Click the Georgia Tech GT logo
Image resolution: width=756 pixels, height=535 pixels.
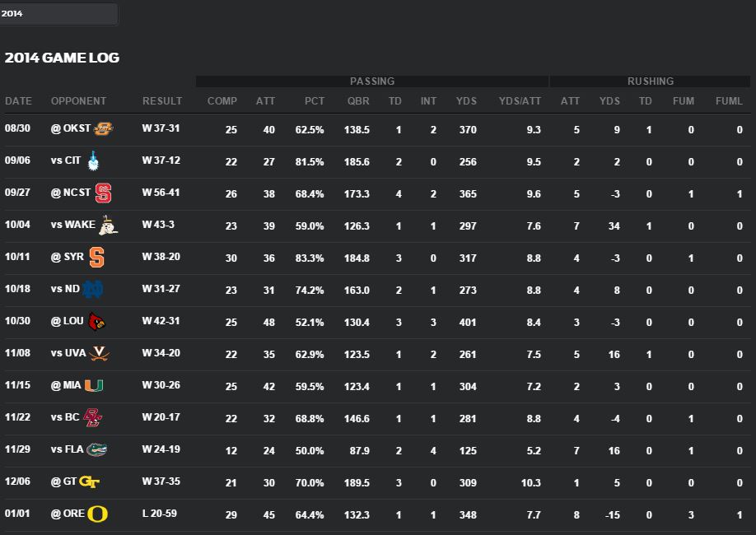pos(91,482)
